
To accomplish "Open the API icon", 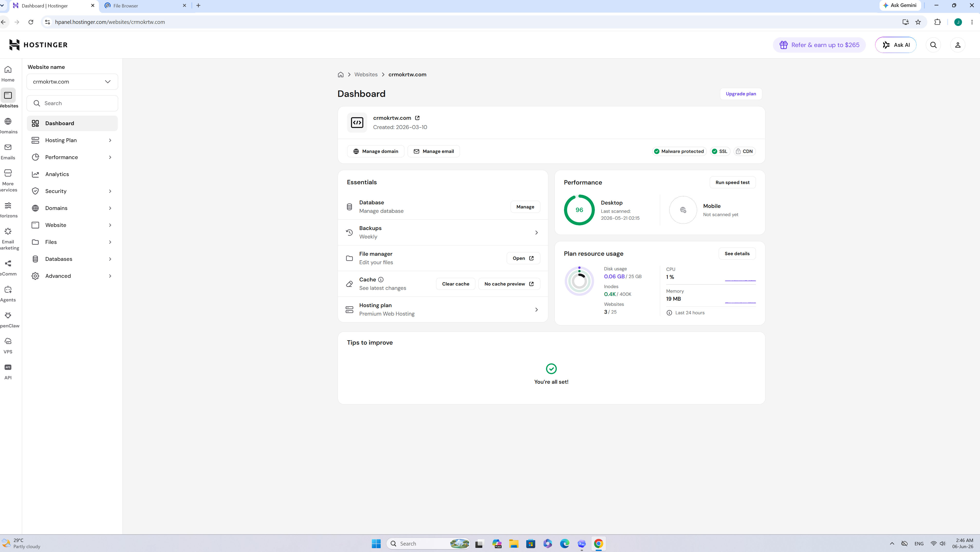I will (x=8, y=367).
